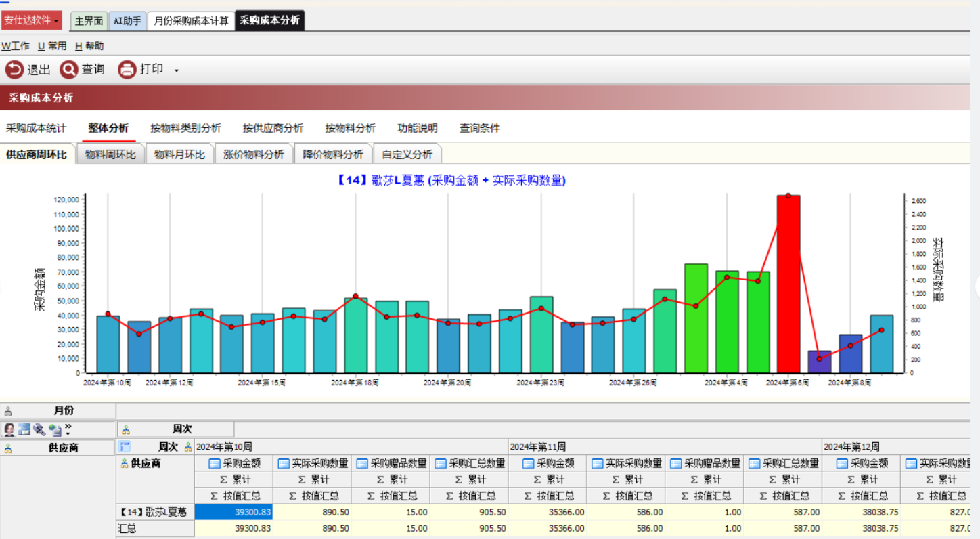Switch to the 月份采购成本计算 window tab
Image resolution: width=980 pixels, height=539 pixels.
191,21
